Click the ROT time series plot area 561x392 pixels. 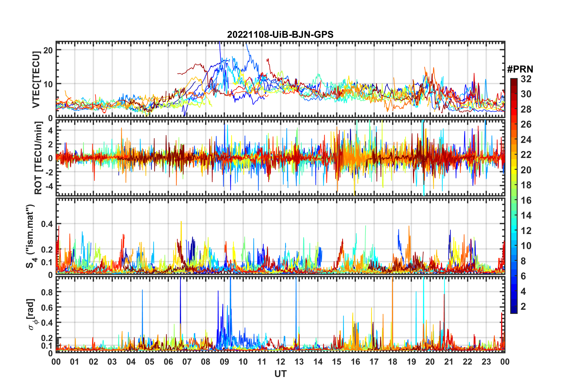280,158
